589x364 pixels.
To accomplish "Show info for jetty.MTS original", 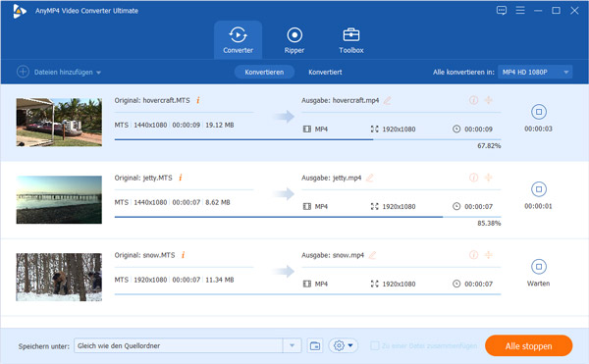I will [x=181, y=178].
